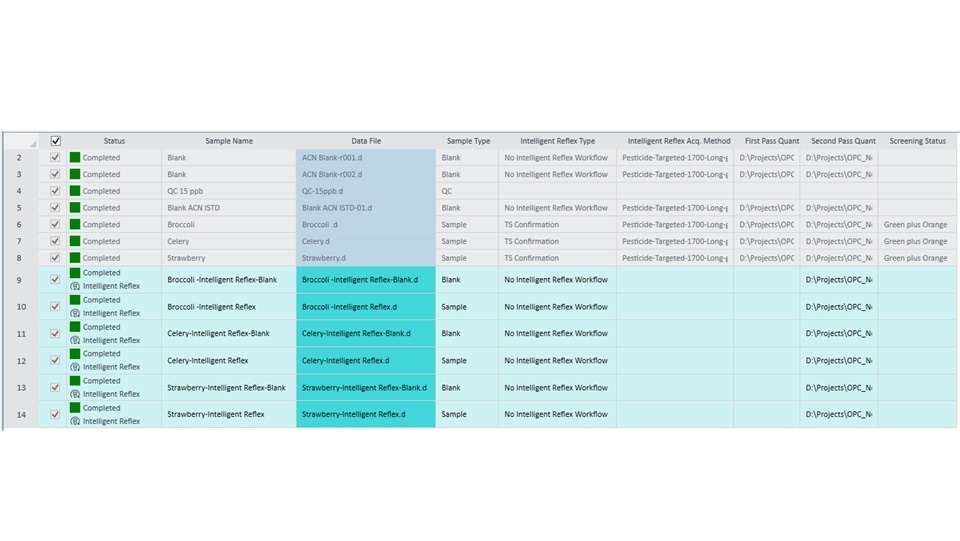Open Intelligent Reflex Type cell for Strawberry row 8
960x541 pixels.
tap(556, 258)
